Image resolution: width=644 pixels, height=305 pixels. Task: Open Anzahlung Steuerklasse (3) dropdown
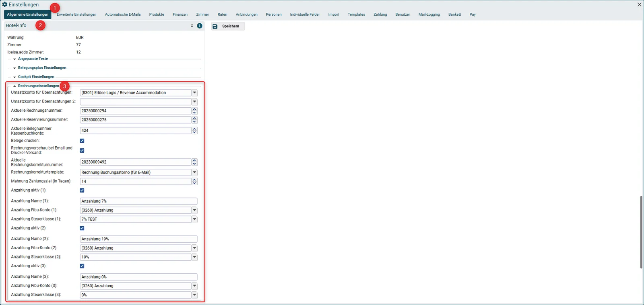[x=194, y=295]
